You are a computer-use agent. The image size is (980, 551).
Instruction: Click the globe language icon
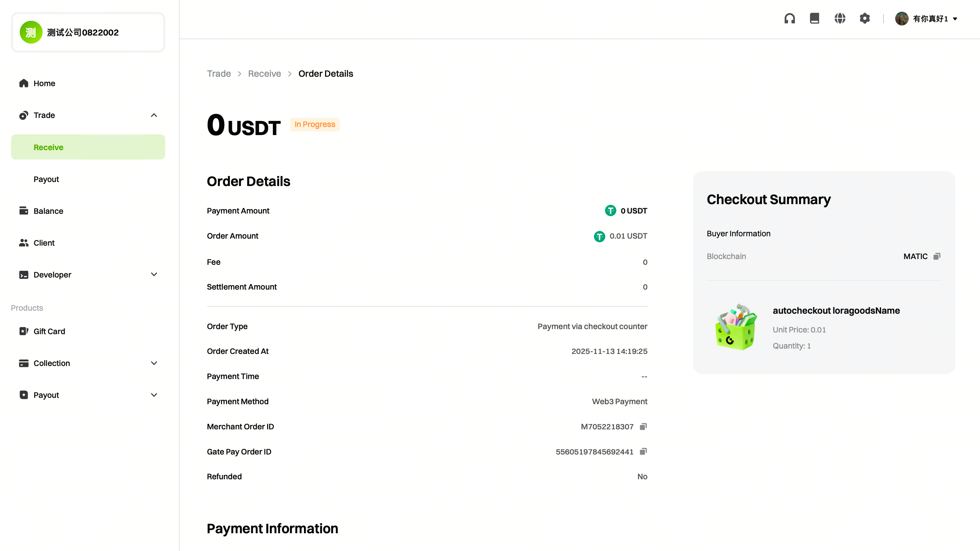[840, 18]
